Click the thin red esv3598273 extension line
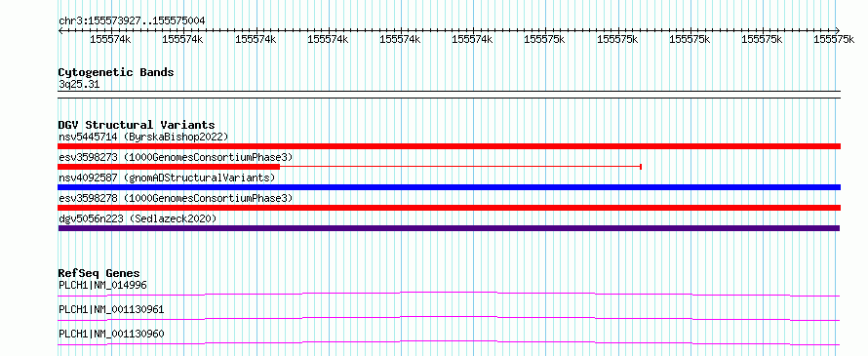This screenshot has width=868, height=356. tap(460, 167)
